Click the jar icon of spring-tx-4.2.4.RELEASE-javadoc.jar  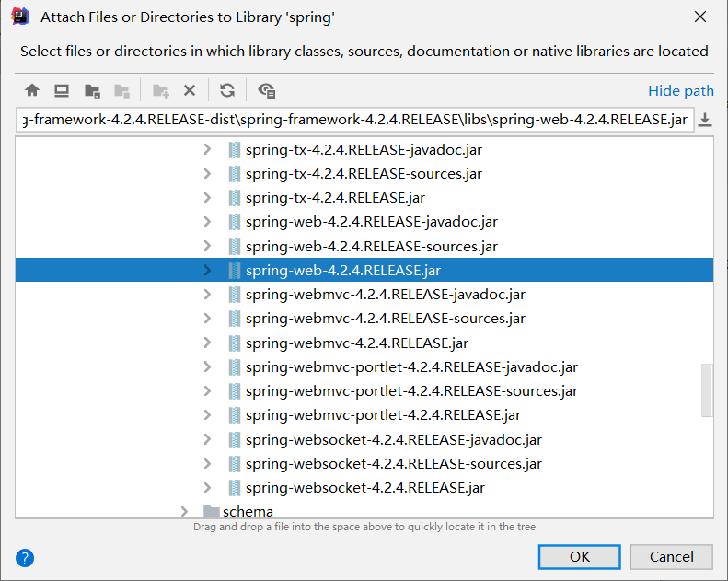click(x=235, y=150)
